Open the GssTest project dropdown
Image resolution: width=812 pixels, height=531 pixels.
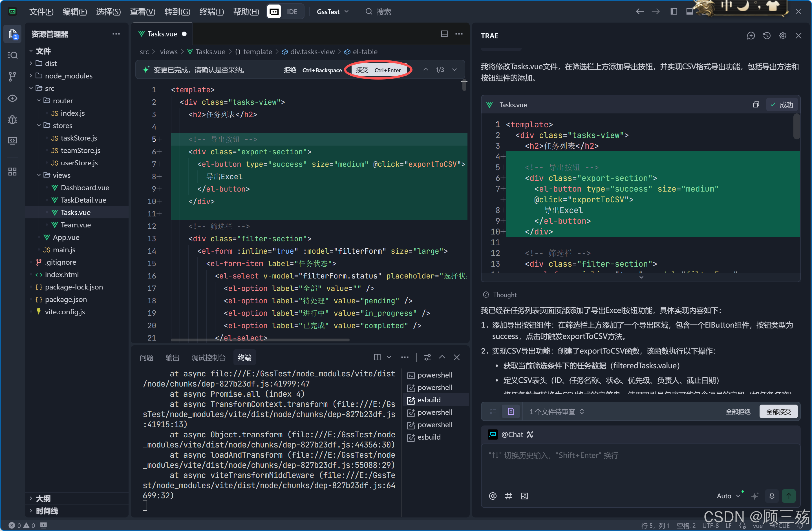click(x=333, y=12)
